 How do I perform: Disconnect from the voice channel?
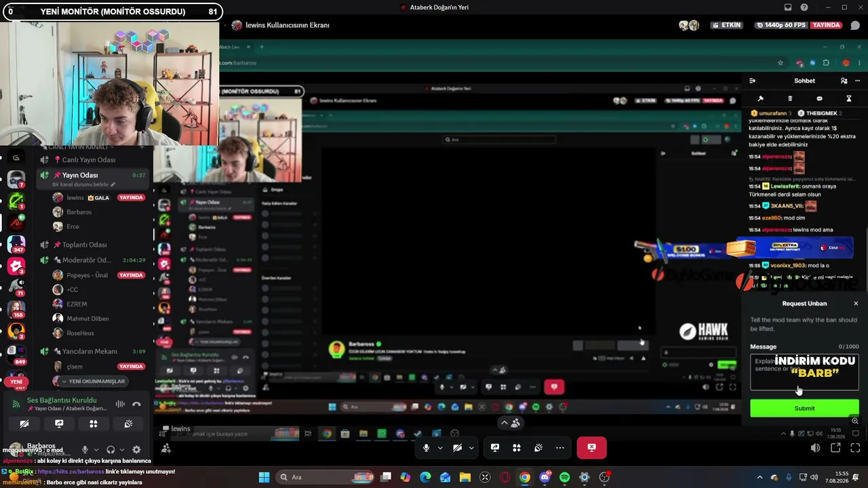point(136,404)
